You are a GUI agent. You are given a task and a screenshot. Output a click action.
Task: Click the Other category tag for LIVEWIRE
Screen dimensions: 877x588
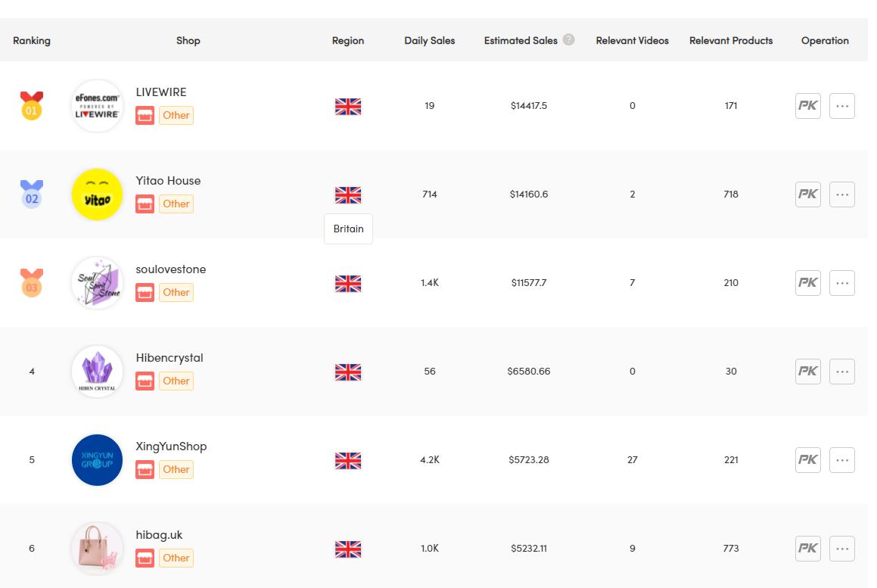tap(176, 115)
